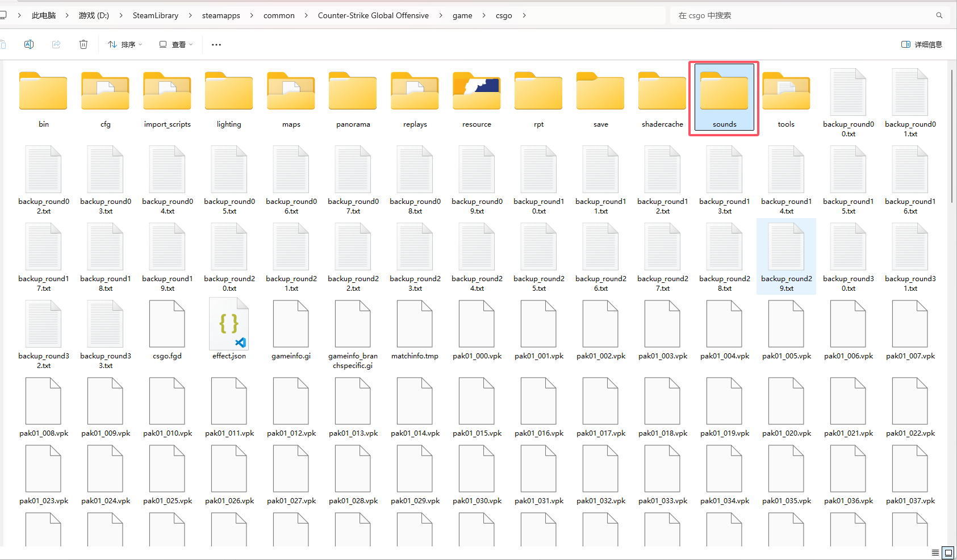The height and width of the screenshot is (560, 957).
Task: Click the Share icon in the toolbar
Action: point(56,44)
